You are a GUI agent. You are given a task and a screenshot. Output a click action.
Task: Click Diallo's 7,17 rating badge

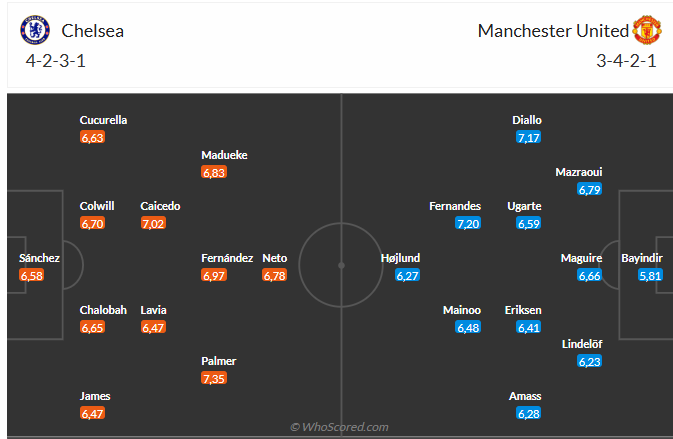pos(528,137)
